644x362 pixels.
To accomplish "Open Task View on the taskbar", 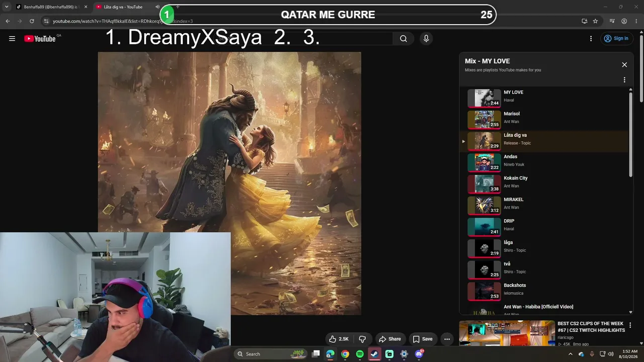I will [316, 354].
